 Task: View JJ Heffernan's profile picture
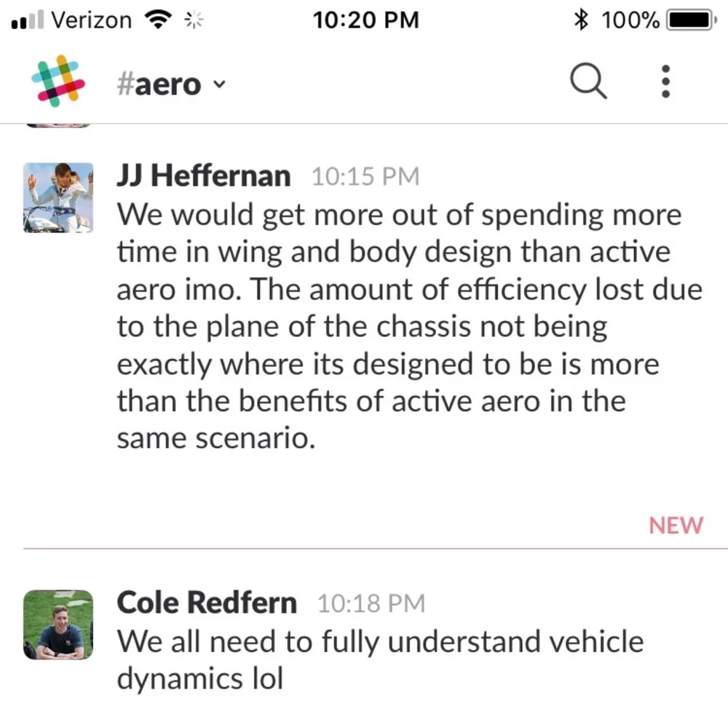click(58, 197)
